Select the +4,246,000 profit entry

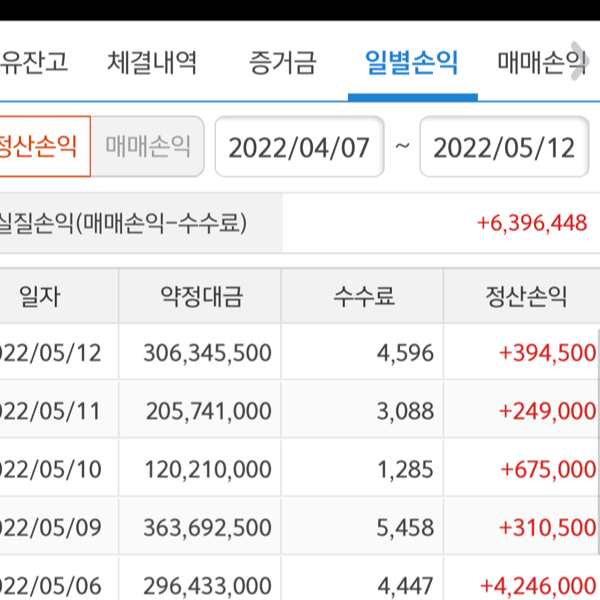coord(538,584)
